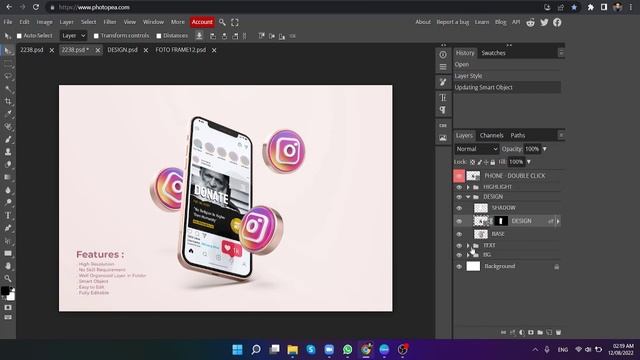The width and height of the screenshot is (640, 360).
Task: Switch to the Channels tab
Action: coord(491,136)
